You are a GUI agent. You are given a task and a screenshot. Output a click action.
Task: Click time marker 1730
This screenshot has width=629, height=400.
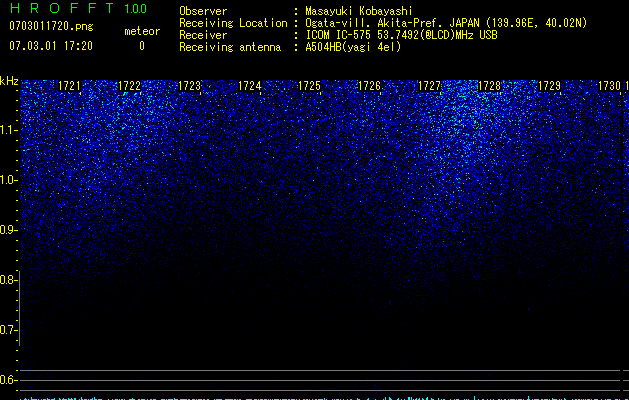(609, 86)
